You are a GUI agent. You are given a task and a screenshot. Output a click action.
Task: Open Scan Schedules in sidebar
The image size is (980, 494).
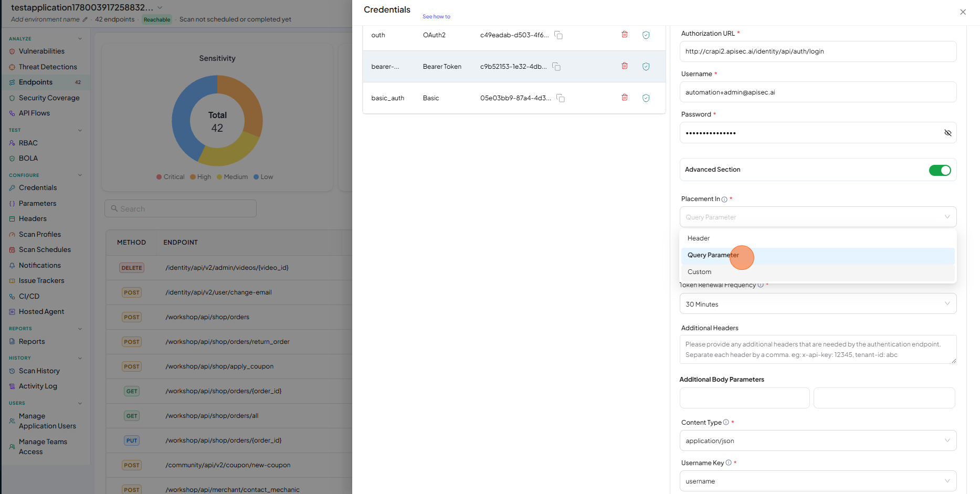pyautogui.click(x=45, y=250)
